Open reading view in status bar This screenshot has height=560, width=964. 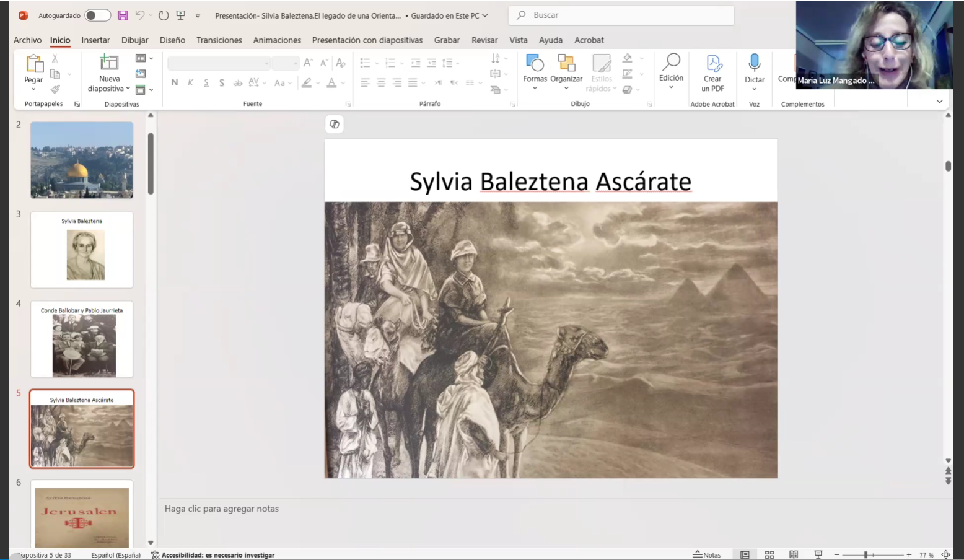click(794, 555)
